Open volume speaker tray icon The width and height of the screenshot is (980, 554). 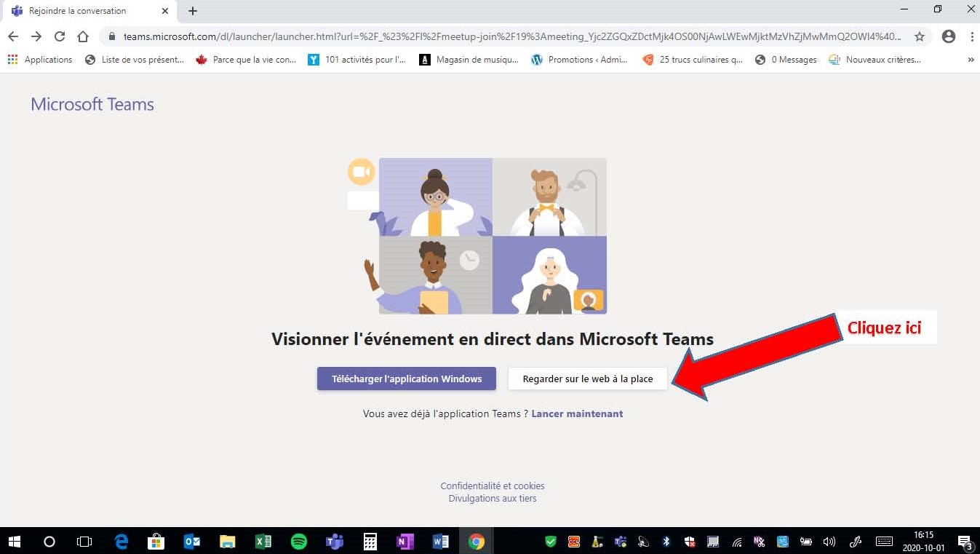coord(829,542)
